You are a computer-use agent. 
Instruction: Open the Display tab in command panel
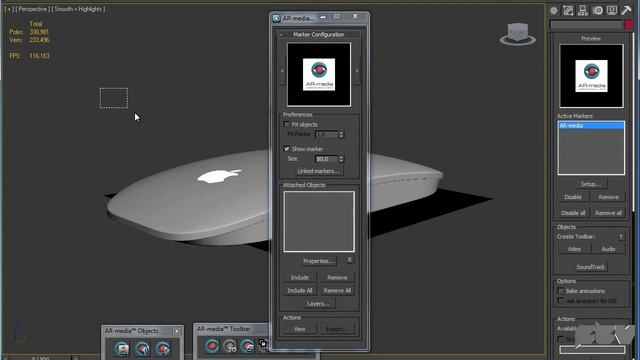tap(612, 11)
